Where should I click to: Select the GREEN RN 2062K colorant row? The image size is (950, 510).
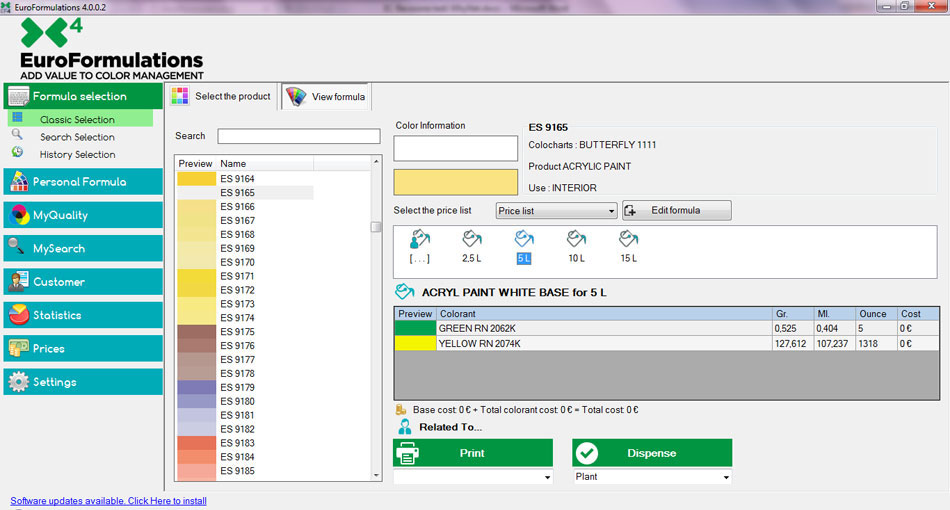666,328
